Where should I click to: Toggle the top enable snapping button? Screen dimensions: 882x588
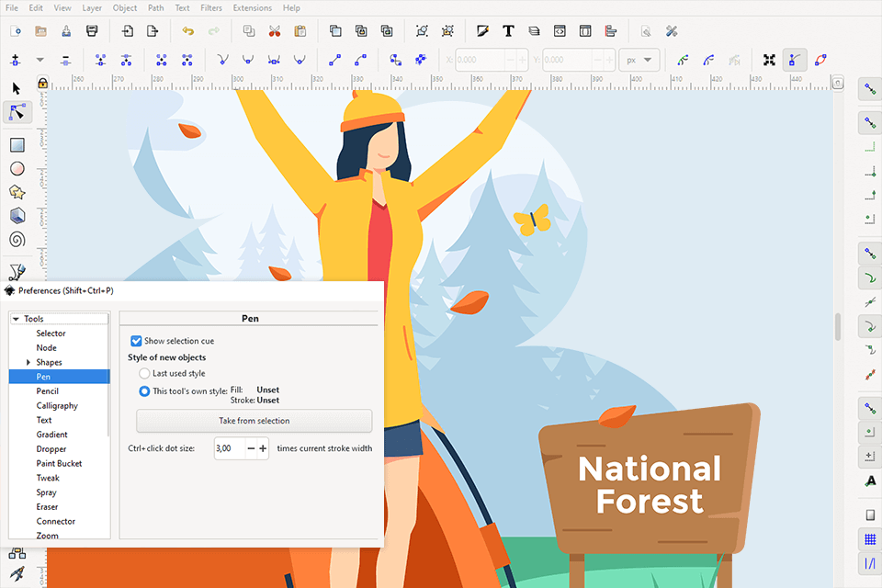870,89
